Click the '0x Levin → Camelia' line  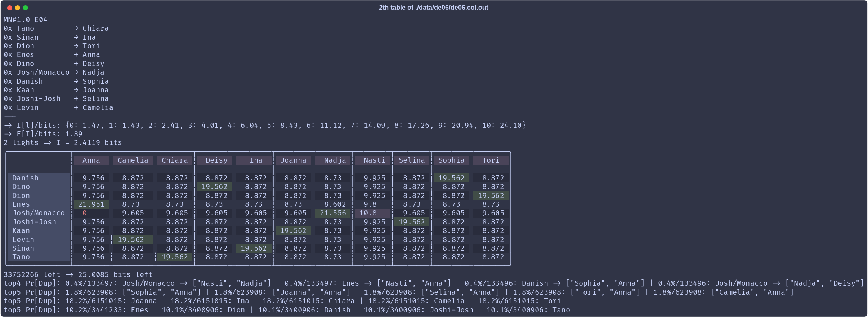click(58, 107)
